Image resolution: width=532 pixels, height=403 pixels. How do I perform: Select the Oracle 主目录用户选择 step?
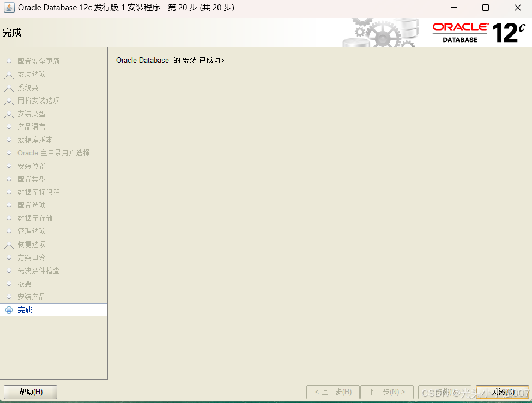(53, 153)
